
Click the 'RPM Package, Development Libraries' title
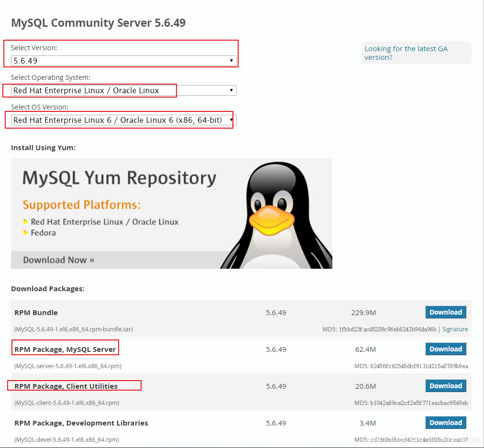pyautogui.click(x=81, y=423)
